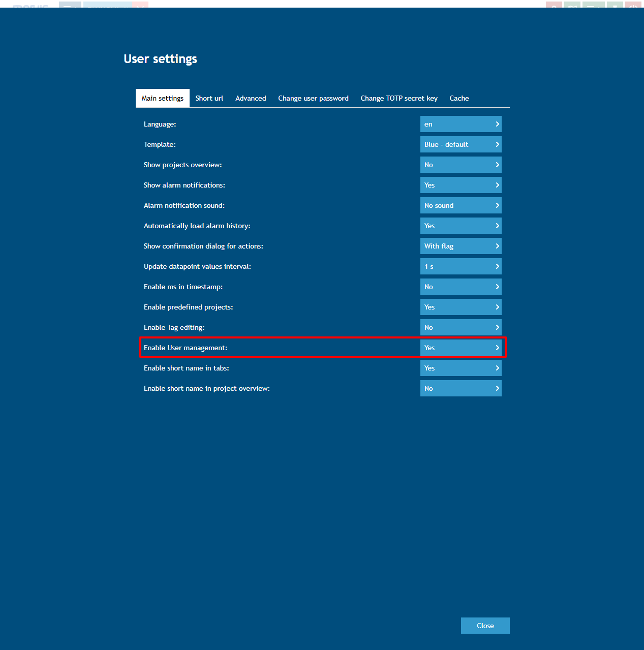Screen dimensions: 644x650
Task: Switch to the Cache tab
Action: 459,98
